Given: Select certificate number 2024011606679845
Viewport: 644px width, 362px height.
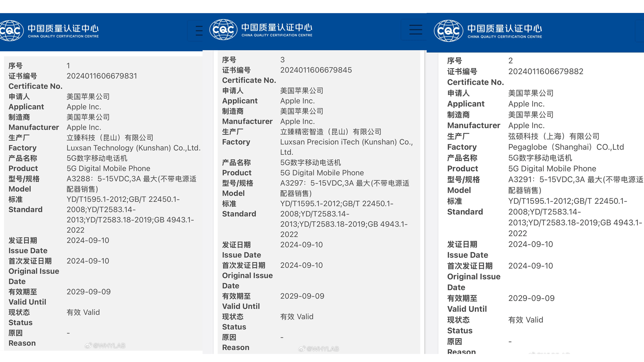Looking at the screenshot, I should click(x=316, y=70).
